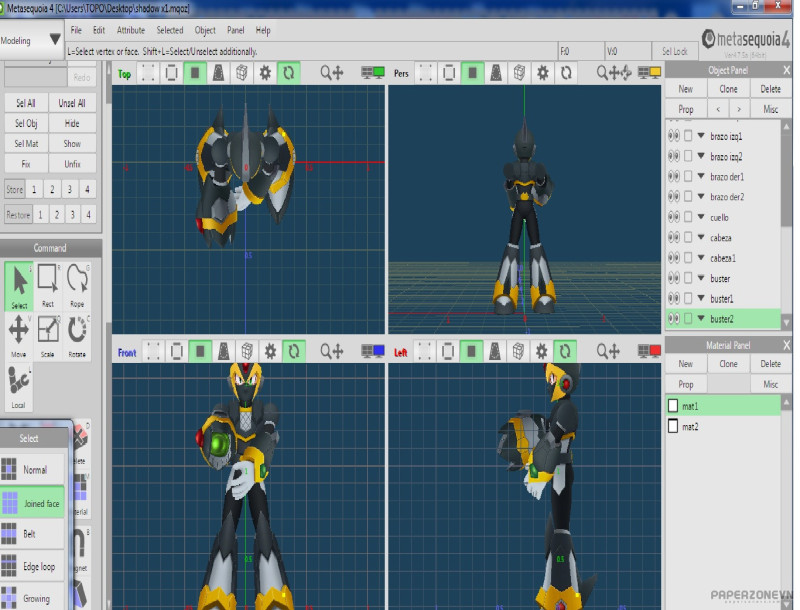Open the Panel menu
This screenshot has height=610, width=800.
pyautogui.click(x=235, y=31)
